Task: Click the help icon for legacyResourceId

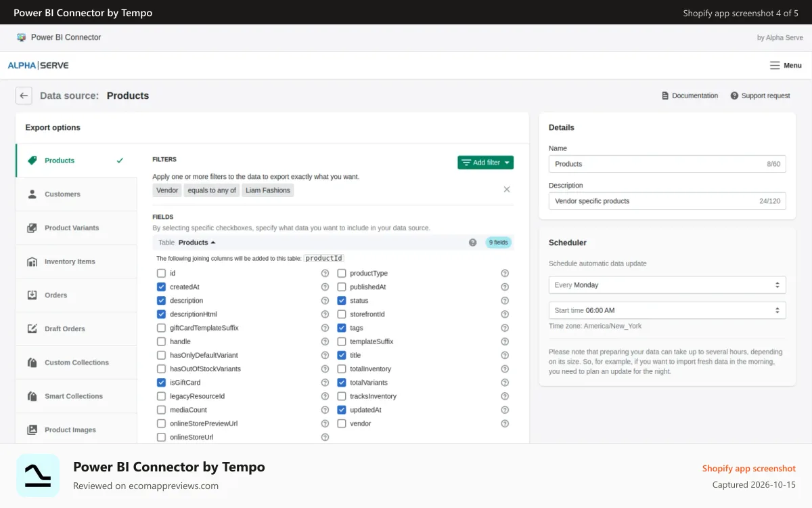Action: pyautogui.click(x=325, y=396)
